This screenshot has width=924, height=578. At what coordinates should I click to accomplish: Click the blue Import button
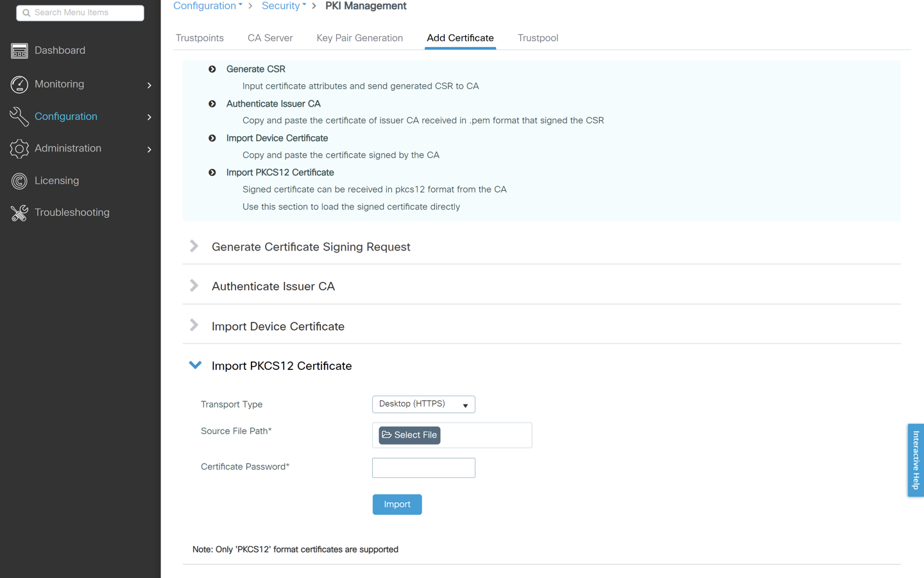tap(397, 505)
